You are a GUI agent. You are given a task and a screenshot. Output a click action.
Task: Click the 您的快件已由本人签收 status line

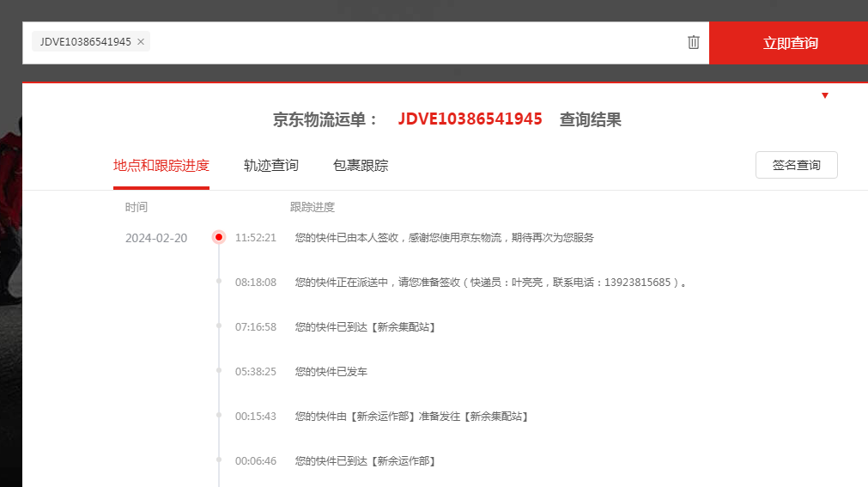point(444,238)
